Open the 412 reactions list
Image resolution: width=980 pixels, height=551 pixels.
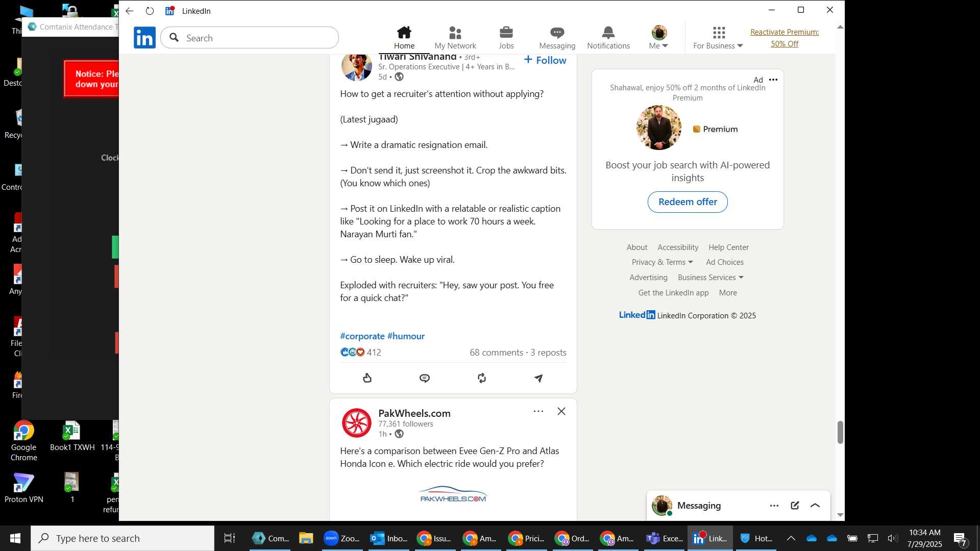coord(361,353)
